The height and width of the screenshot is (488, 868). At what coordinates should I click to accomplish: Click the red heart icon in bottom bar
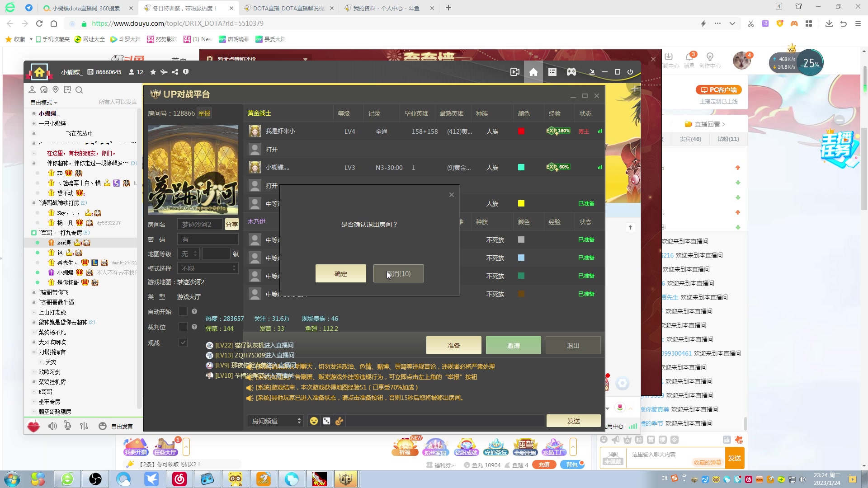(33, 426)
